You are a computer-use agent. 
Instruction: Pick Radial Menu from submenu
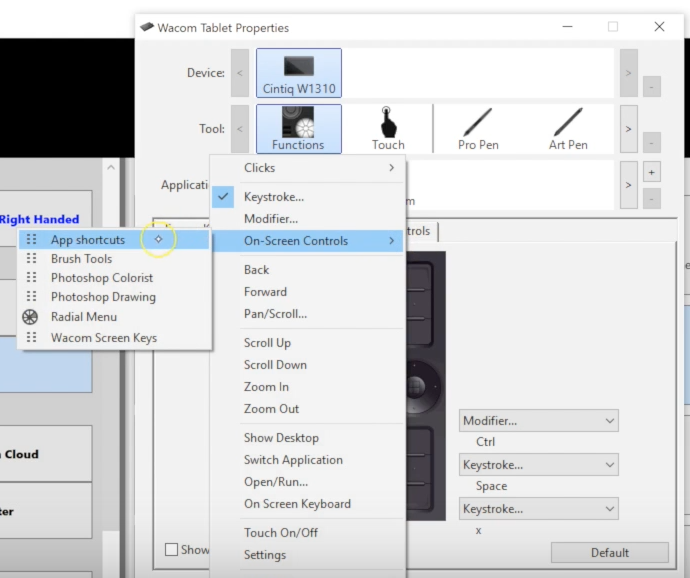(x=84, y=317)
